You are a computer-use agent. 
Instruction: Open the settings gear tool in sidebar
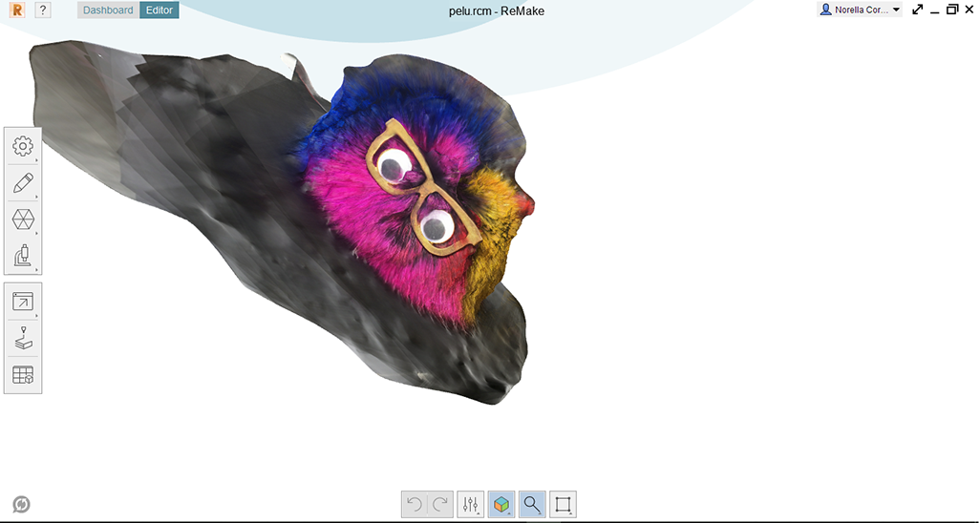point(23,147)
